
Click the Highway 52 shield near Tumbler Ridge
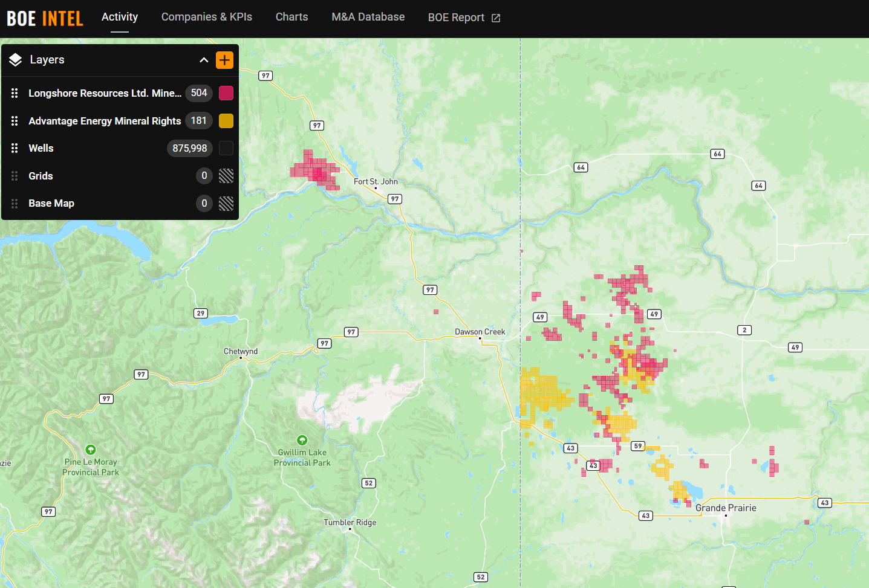(x=369, y=483)
